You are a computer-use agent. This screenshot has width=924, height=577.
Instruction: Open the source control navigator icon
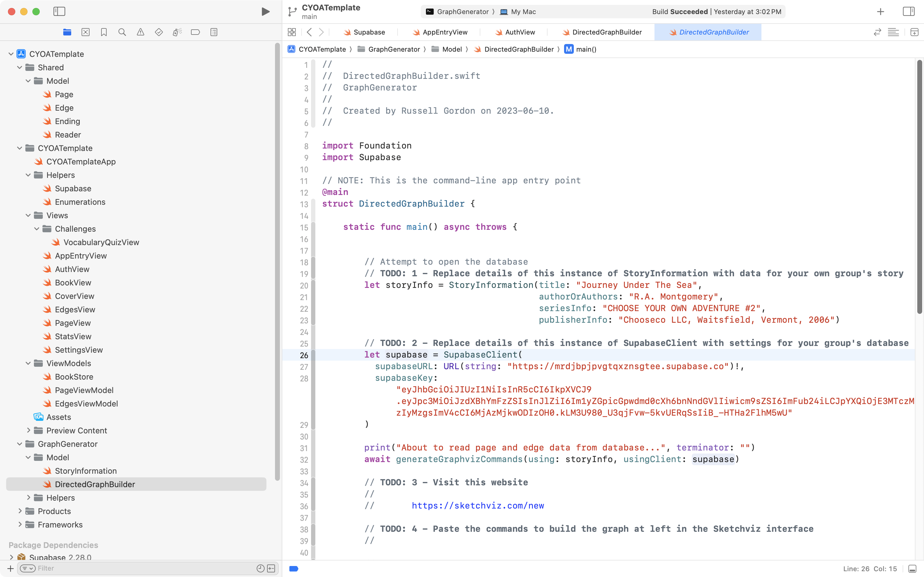point(86,32)
